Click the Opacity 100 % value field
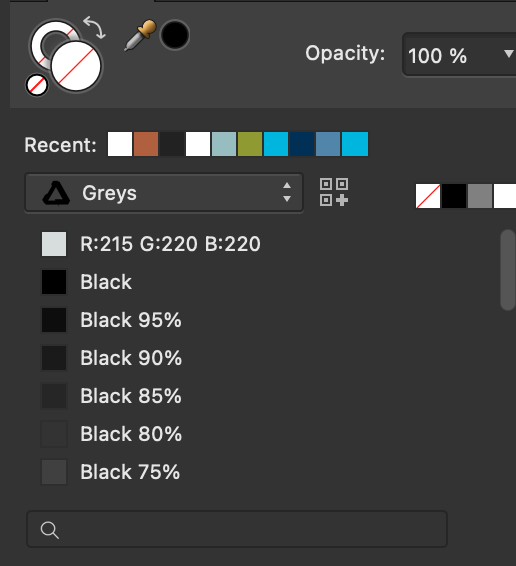Screen dimensions: 516x566 tap(459, 55)
